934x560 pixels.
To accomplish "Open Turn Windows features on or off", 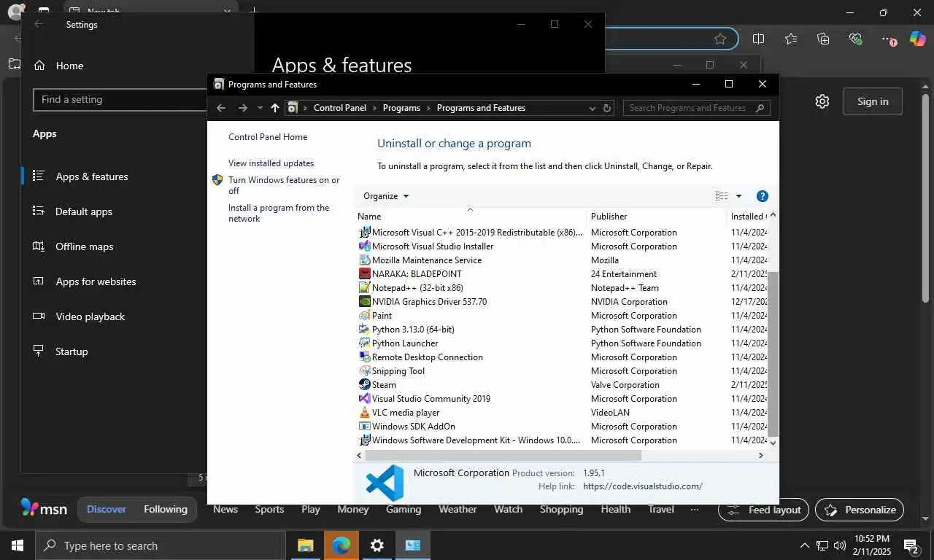I will (x=284, y=185).
